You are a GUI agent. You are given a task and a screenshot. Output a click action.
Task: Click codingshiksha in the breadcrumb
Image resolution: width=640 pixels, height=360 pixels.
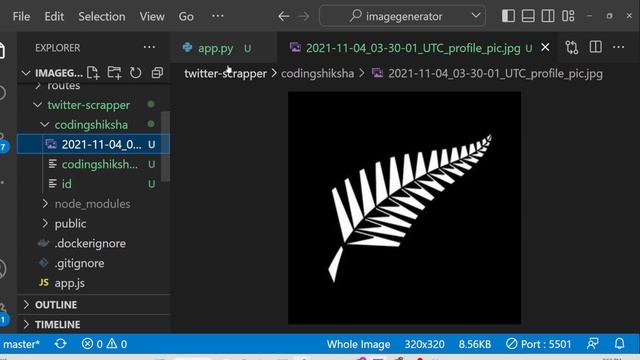point(317,73)
